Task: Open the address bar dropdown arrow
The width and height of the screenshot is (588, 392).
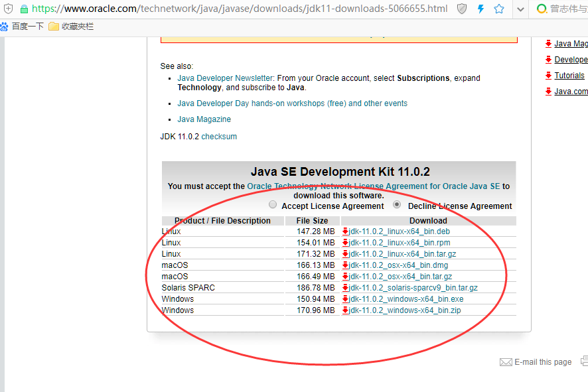Action: (520, 9)
